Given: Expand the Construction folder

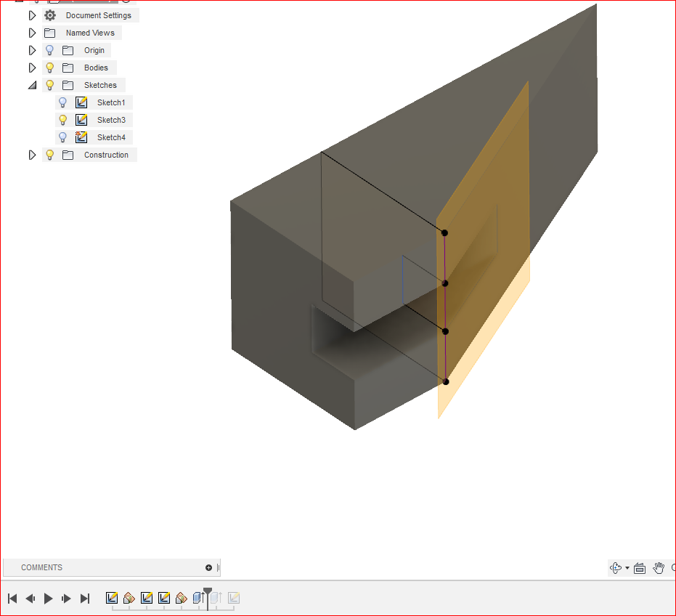Looking at the screenshot, I should (x=32, y=155).
